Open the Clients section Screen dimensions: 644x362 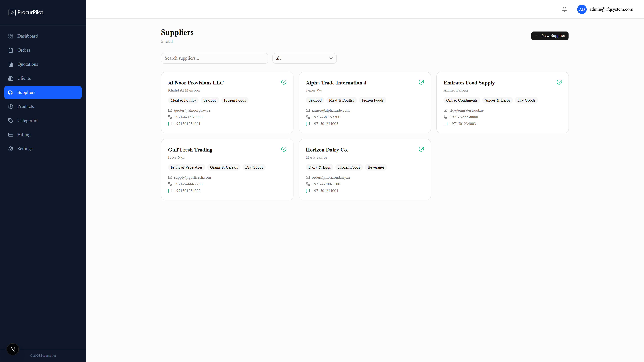pyautogui.click(x=43, y=78)
